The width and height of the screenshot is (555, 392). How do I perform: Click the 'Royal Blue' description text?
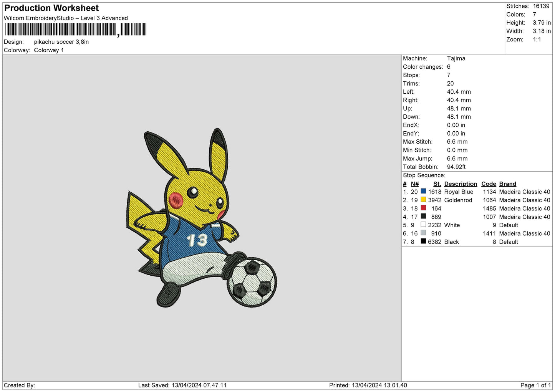point(459,192)
